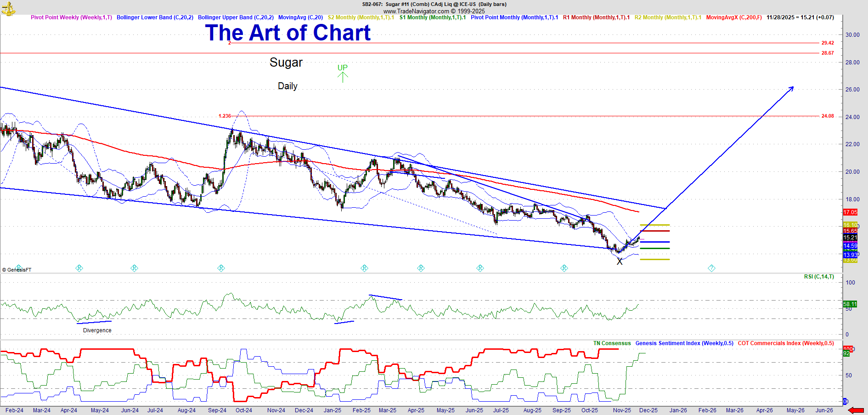Select the COT Commercials Index label

pos(786,343)
